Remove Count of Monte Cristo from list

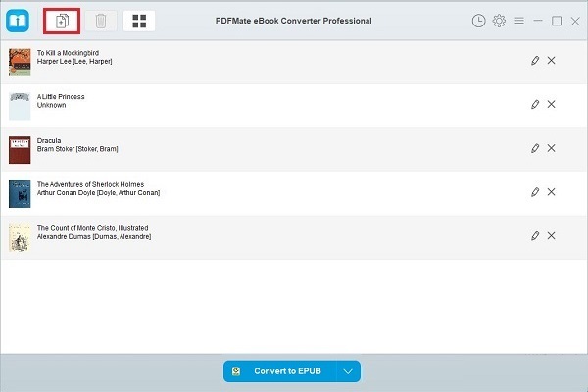(x=551, y=235)
